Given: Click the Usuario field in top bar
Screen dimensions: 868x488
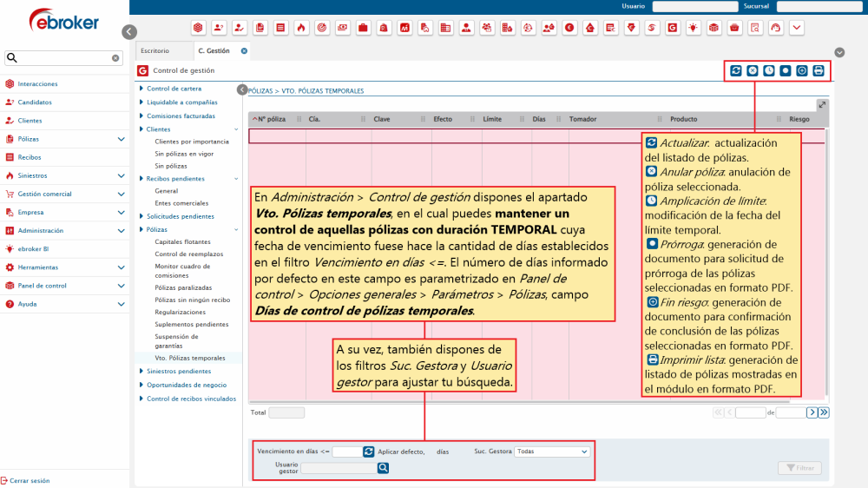Looking at the screenshot, I should coord(694,6).
